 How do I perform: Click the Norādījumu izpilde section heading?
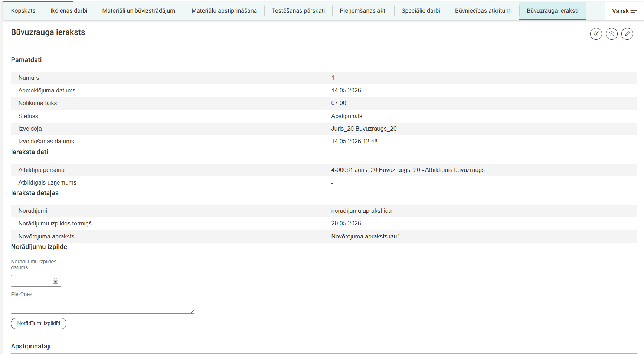[39, 247]
